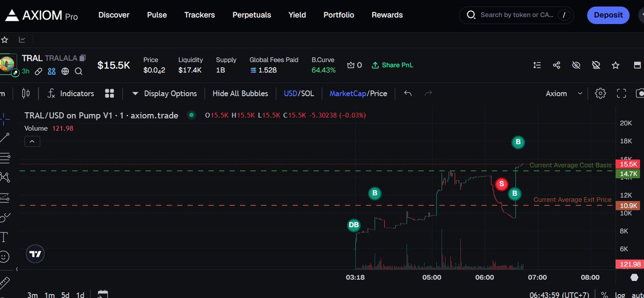Screen dimensions: 644x298
Task: Click the AXIOM Pro logo
Action: (41, 16)
